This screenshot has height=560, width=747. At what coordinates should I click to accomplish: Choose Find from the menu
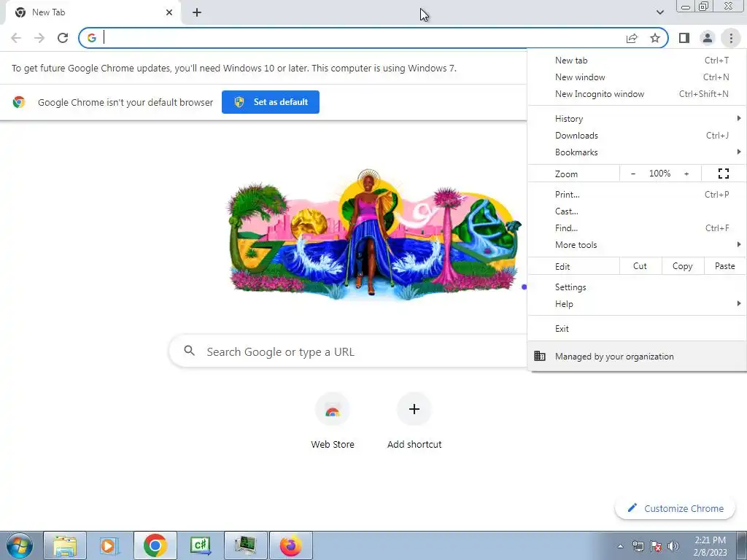[637, 228]
